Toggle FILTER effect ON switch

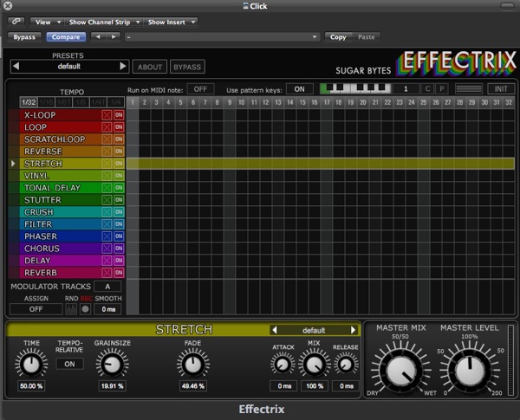119,224
